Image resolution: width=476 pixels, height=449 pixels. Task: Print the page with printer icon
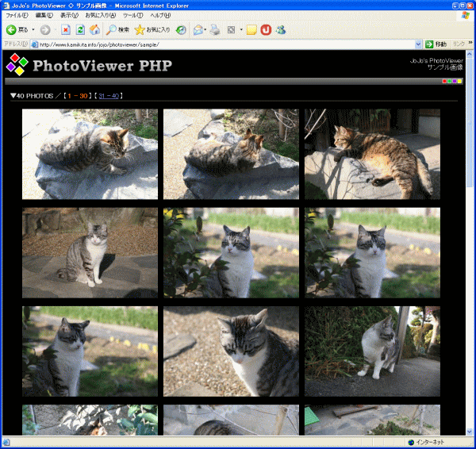click(x=215, y=30)
